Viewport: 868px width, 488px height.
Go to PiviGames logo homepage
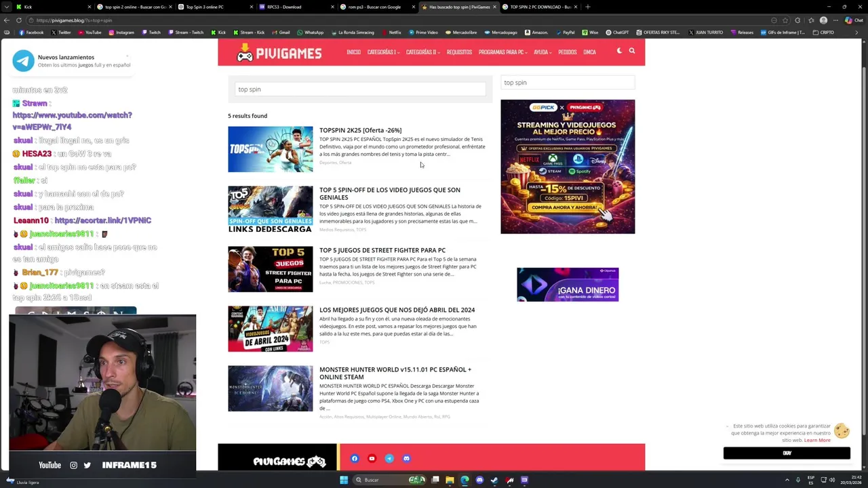pos(279,52)
